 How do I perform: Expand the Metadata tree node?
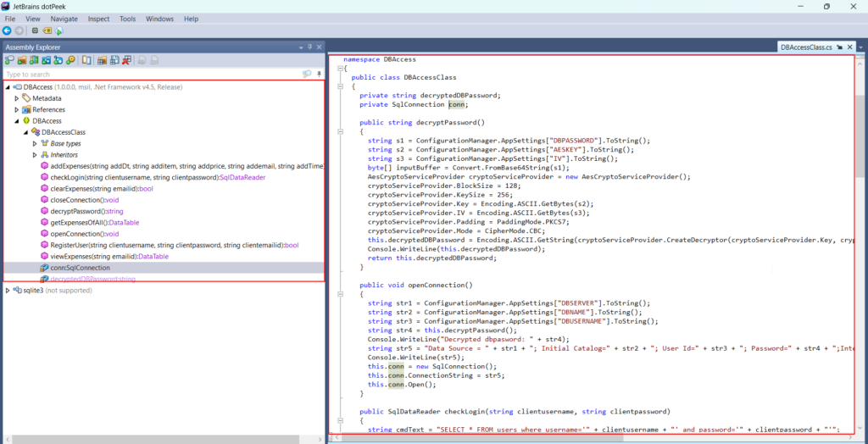pos(16,98)
